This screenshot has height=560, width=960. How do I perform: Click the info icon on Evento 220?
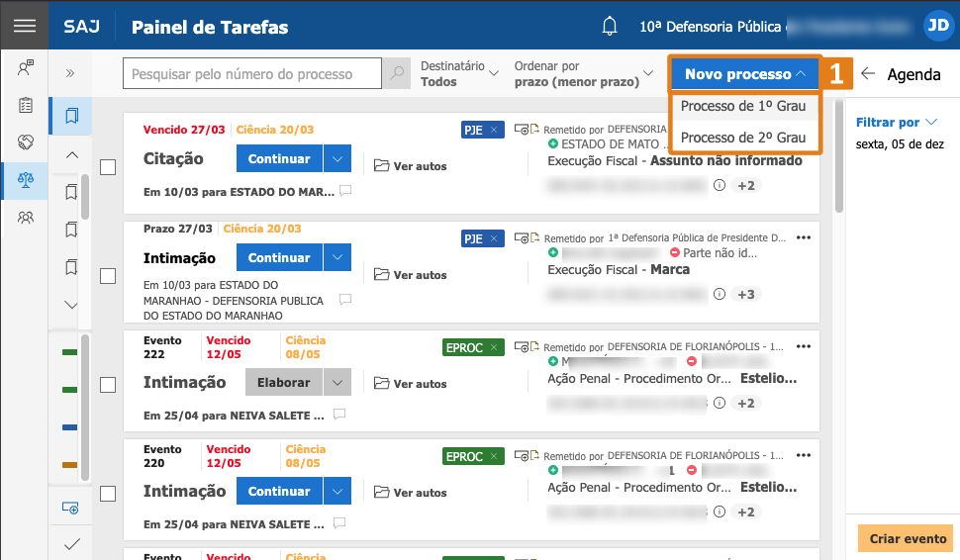720,512
